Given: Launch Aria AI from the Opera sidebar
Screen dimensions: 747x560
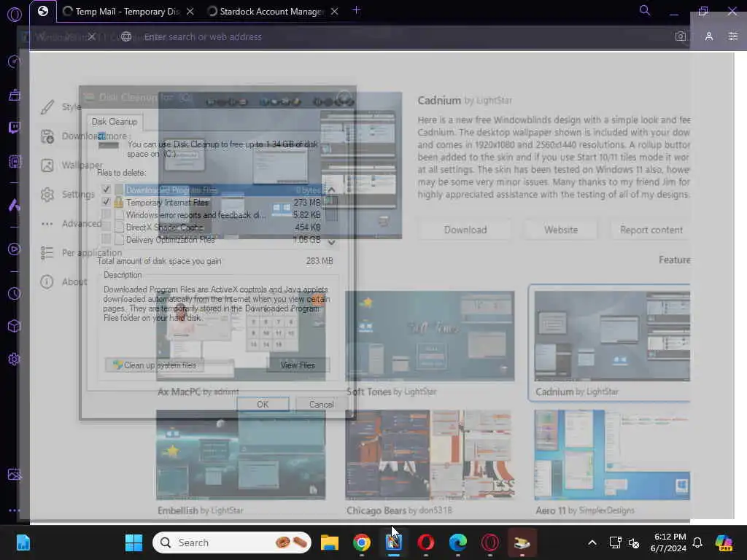Looking at the screenshot, I should coord(15,205).
